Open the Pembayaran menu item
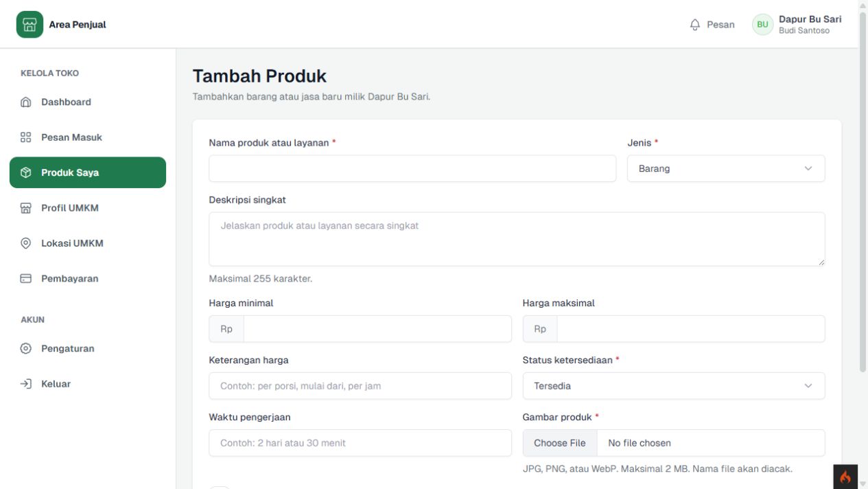The height and width of the screenshot is (489, 868). (x=88, y=279)
